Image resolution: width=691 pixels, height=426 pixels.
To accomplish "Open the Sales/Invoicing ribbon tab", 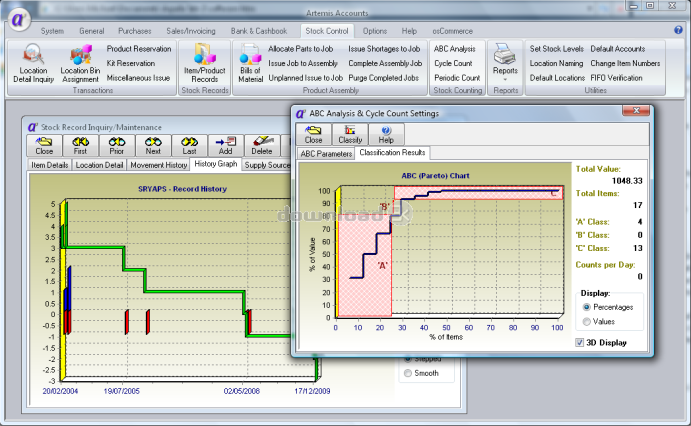I will pyautogui.click(x=191, y=31).
